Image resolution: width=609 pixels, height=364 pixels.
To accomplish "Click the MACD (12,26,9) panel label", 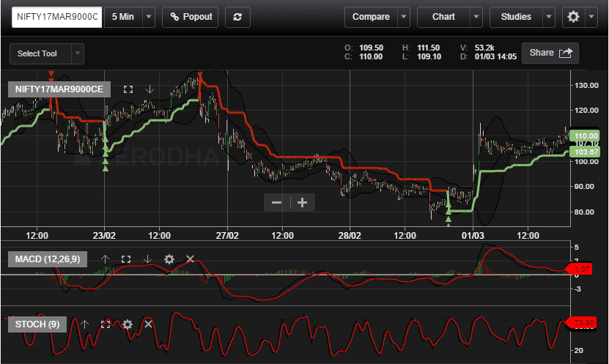I will 48,259.
